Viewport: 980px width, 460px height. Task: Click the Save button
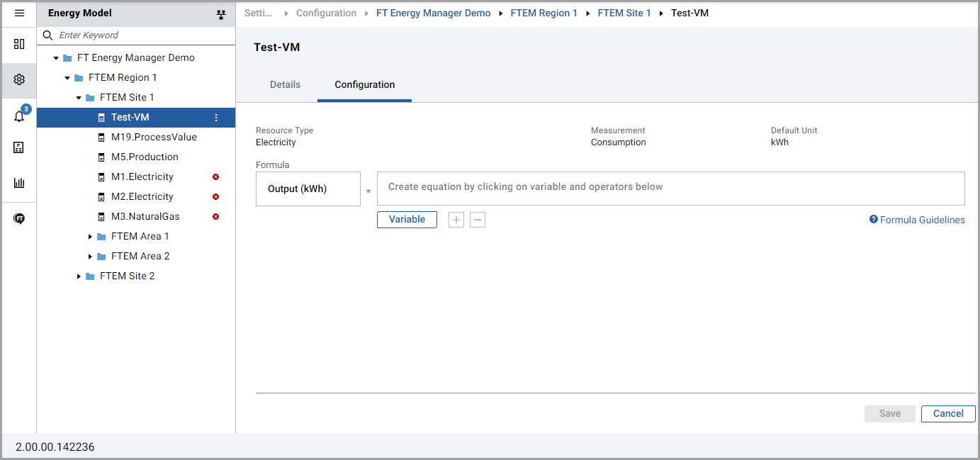click(890, 414)
